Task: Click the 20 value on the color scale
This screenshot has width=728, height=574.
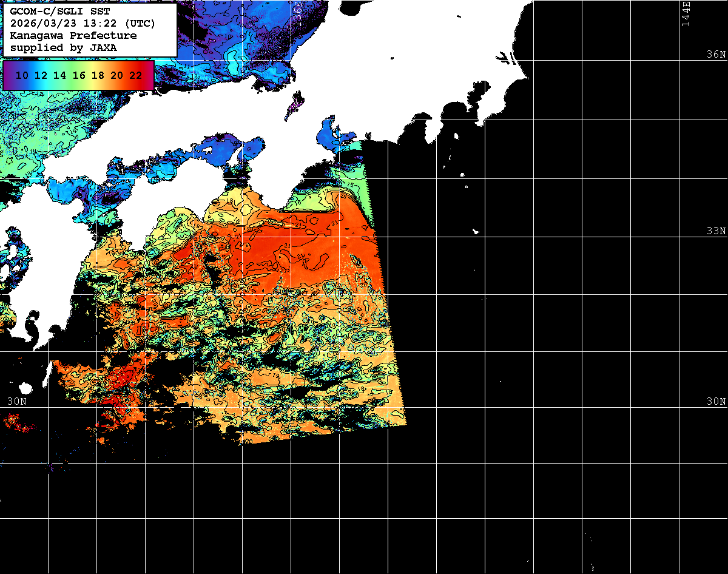Action: coord(116,75)
